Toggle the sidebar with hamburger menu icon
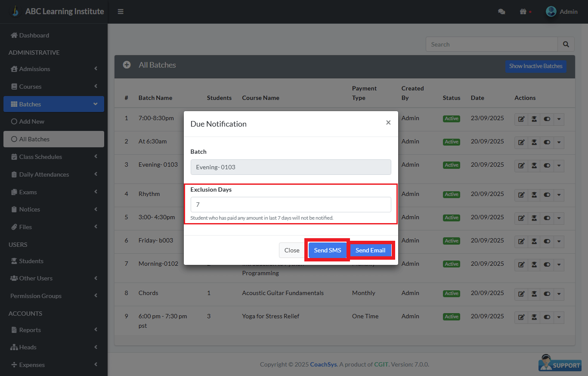 pyautogui.click(x=121, y=12)
